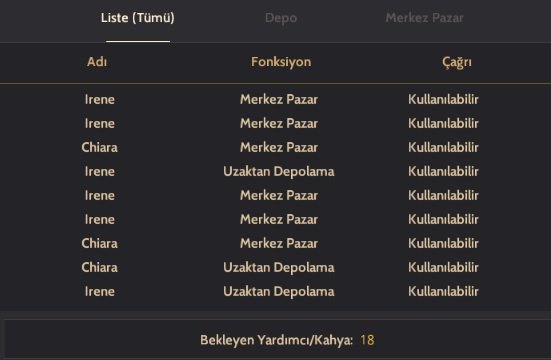Click Kullanılabilir on Irene Uzaktan Depolama row four
Screen dimensions: 551x360
[443, 172]
